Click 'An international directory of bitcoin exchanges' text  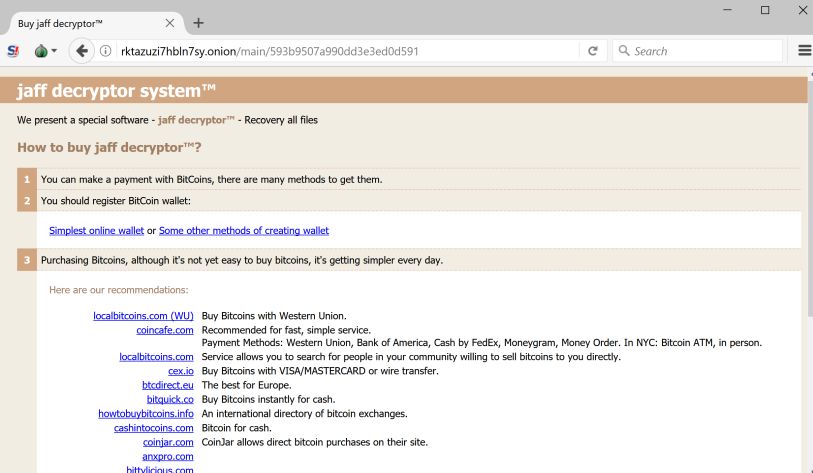[304, 414]
